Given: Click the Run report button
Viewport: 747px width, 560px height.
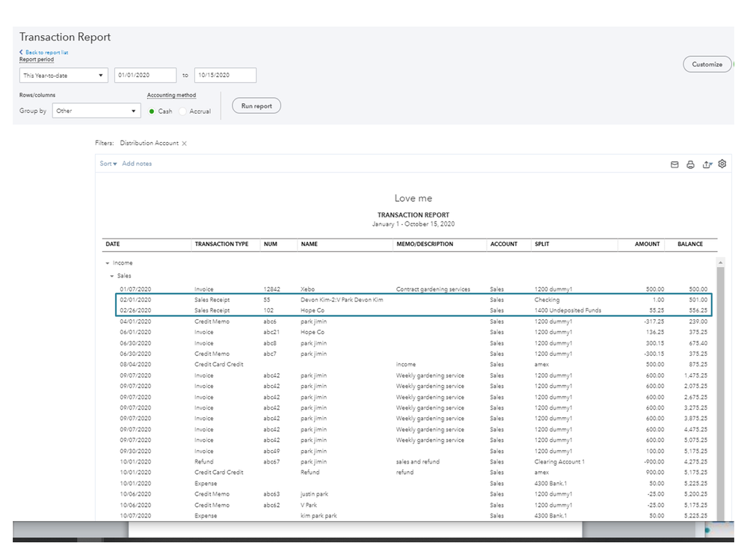Looking at the screenshot, I should (256, 106).
